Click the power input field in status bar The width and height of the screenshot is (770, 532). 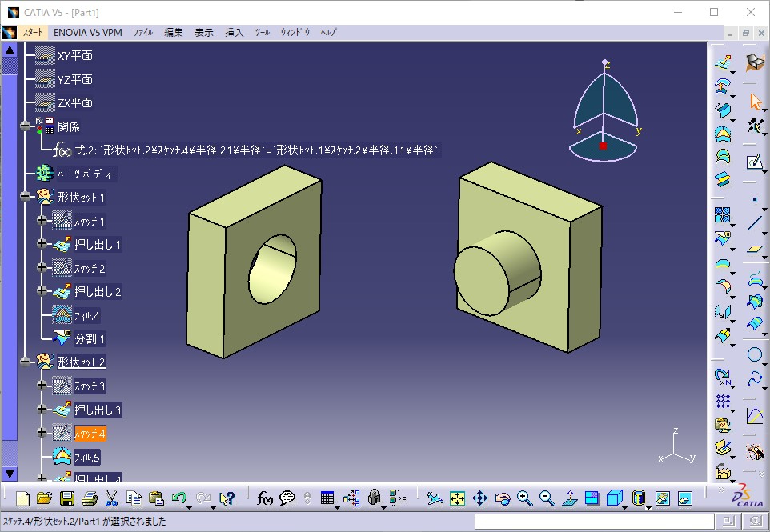point(594,522)
